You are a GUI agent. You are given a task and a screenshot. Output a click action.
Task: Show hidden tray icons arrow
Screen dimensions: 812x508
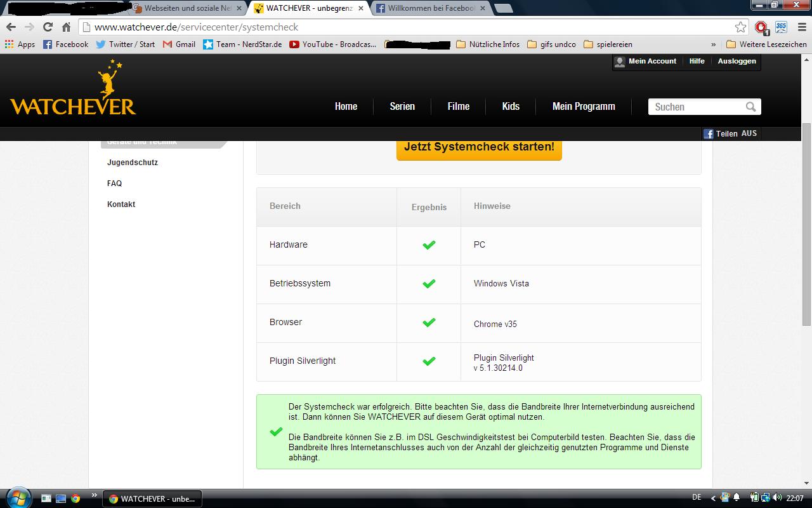click(x=713, y=498)
